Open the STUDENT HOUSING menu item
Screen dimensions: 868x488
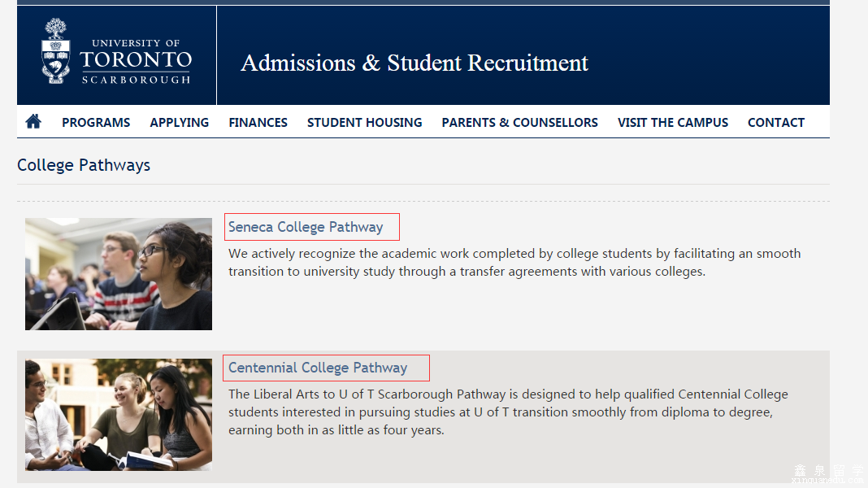364,123
